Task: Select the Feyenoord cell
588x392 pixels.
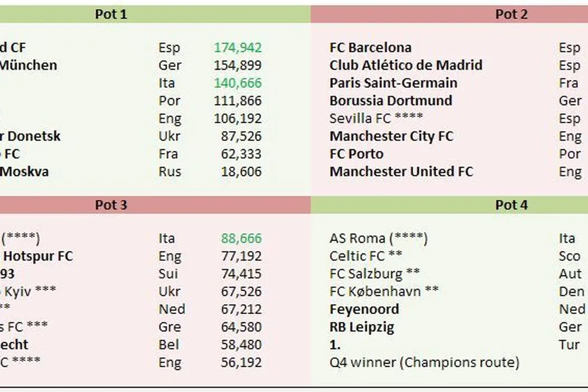Action: (x=364, y=309)
